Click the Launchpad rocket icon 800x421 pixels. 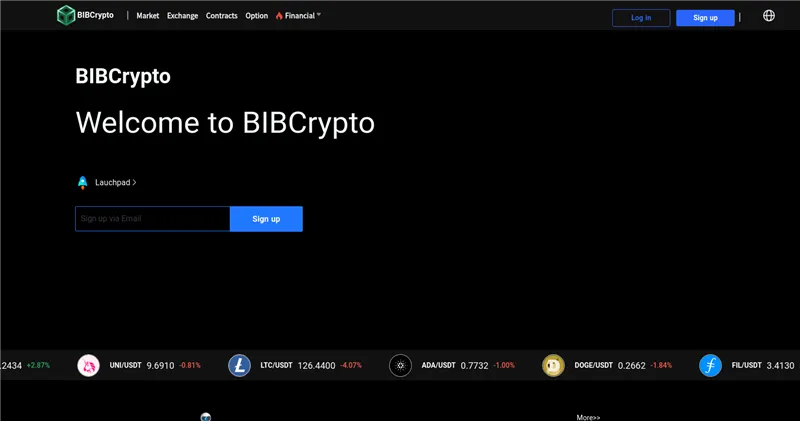[82, 183]
